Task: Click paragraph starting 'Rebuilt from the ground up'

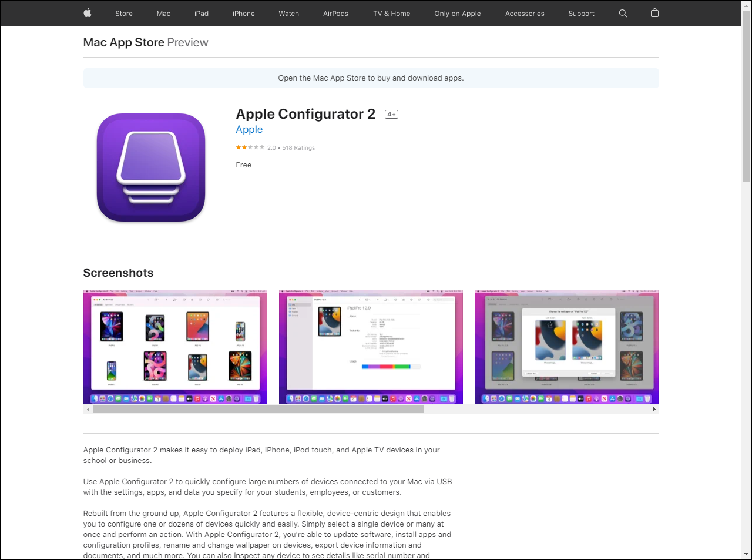Action: coord(267,534)
